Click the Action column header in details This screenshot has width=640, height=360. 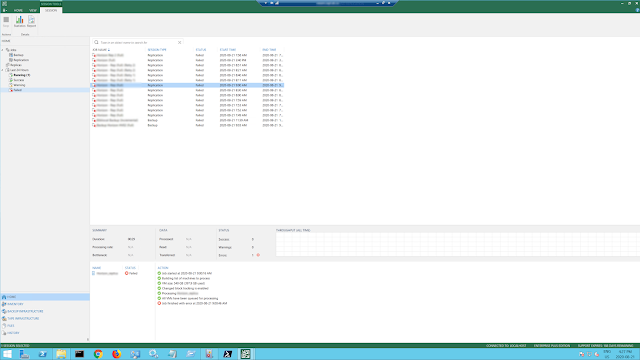tap(163, 268)
